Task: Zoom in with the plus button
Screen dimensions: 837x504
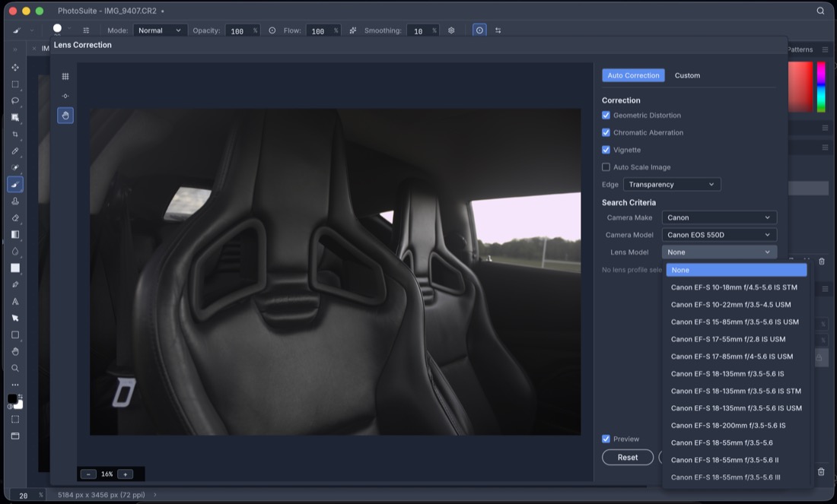Action: [125, 474]
